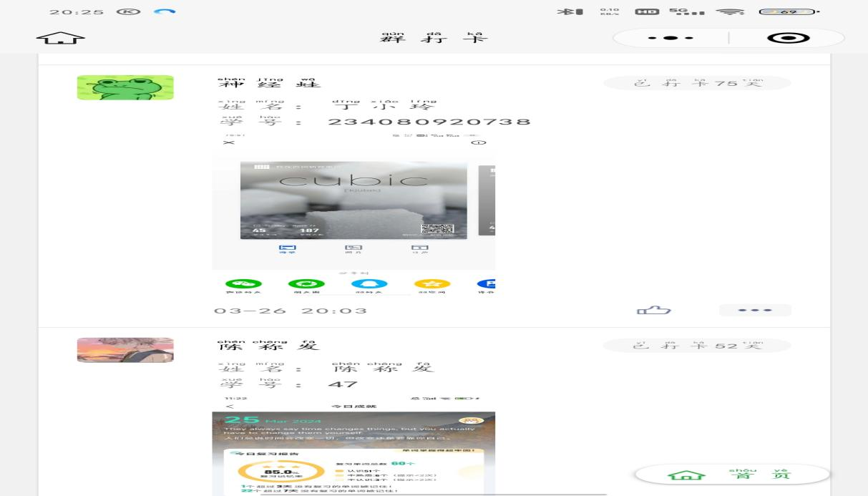Tap the home icon in the header

[x=61, y=38]
